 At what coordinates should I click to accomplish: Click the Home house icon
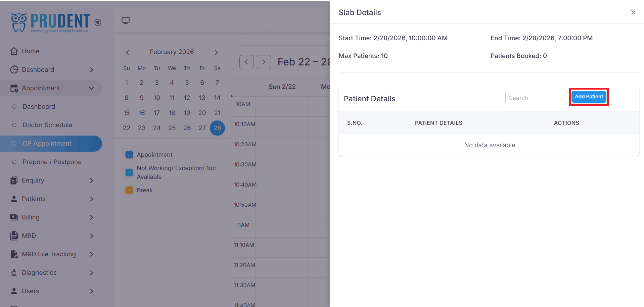click(x=14, y=51)
